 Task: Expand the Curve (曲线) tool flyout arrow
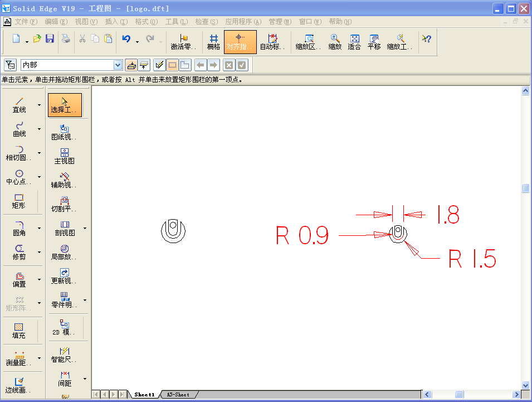coord(39,129)
